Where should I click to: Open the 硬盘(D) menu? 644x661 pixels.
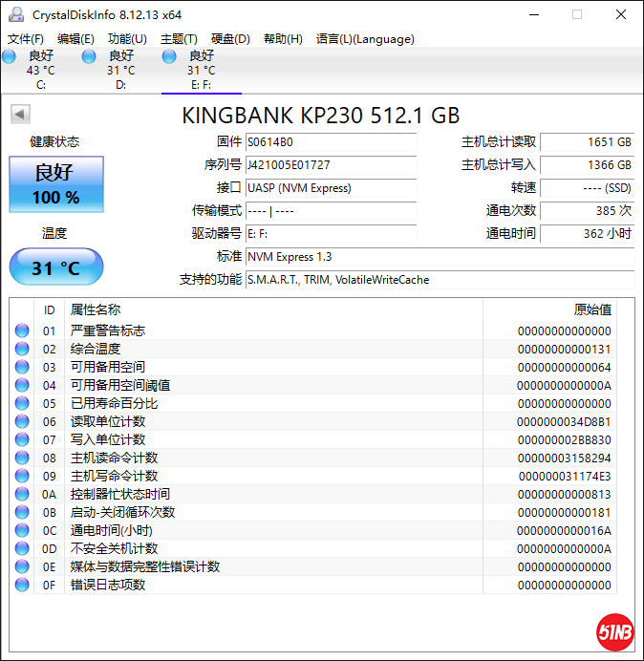pos(230,39)
